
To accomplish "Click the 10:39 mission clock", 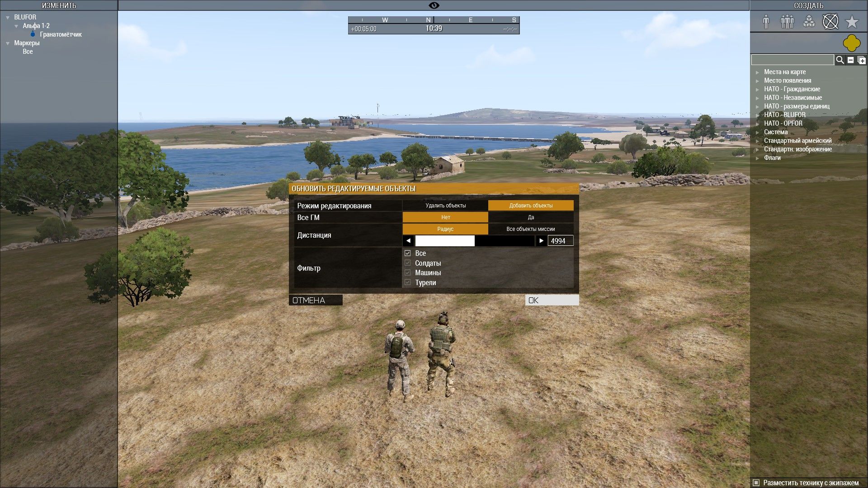I will pos(434,28).
